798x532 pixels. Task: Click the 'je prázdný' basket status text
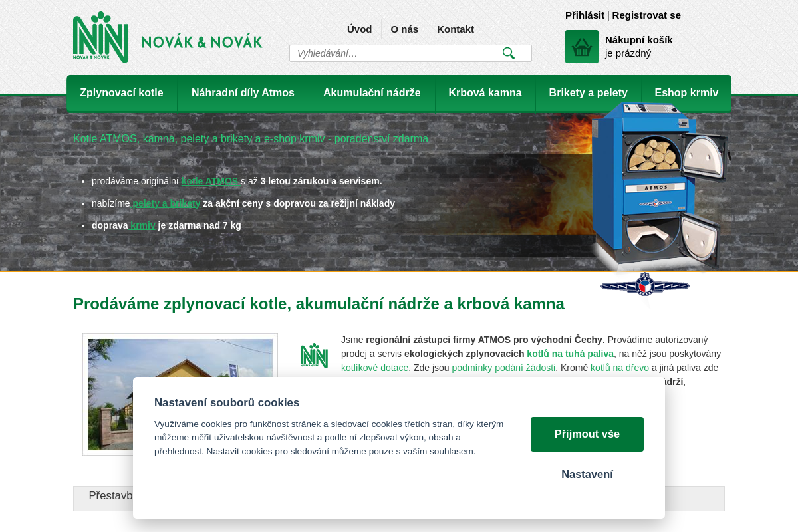[x=628, y=53]
